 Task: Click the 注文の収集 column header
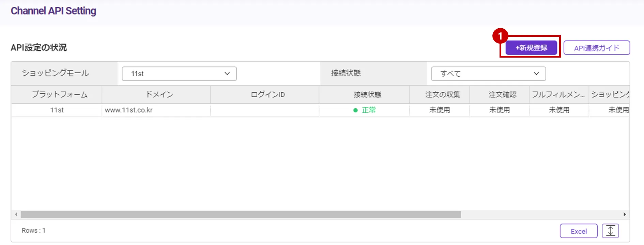tap(440, 94)
